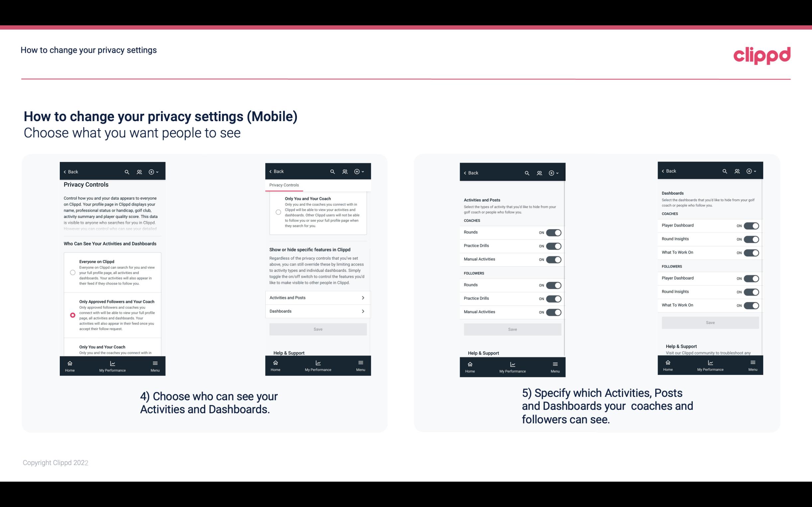This screenshot has width=812, height=507.
Task: Click the Save button on Dashboards screen
Action: pos(710,322)
